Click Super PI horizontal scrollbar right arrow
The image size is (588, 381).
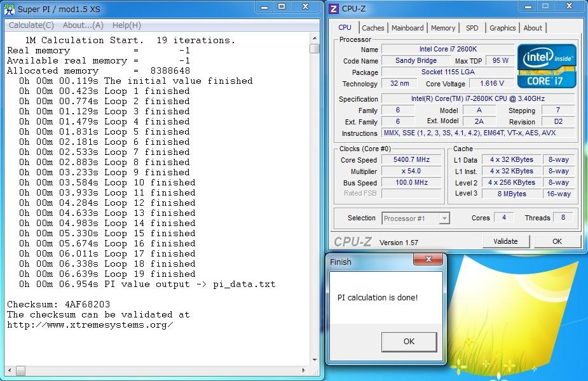click(x=303, y=370)
